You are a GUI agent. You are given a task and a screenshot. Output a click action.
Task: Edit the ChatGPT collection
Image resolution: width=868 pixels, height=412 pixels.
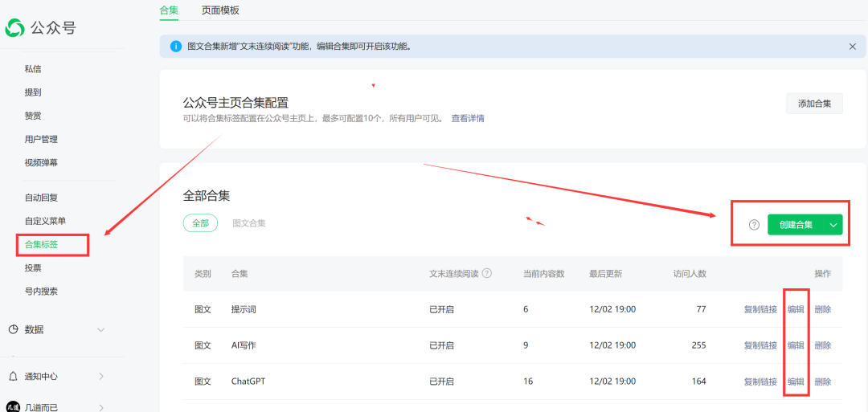pyautogui.click(x=796, y=381)
